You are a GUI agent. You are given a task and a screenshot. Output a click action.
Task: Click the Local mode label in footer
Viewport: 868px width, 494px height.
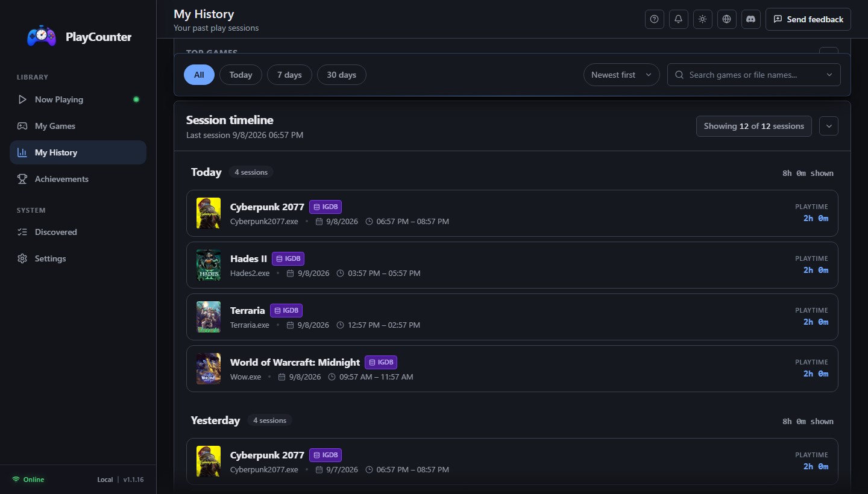click(105, 480)
